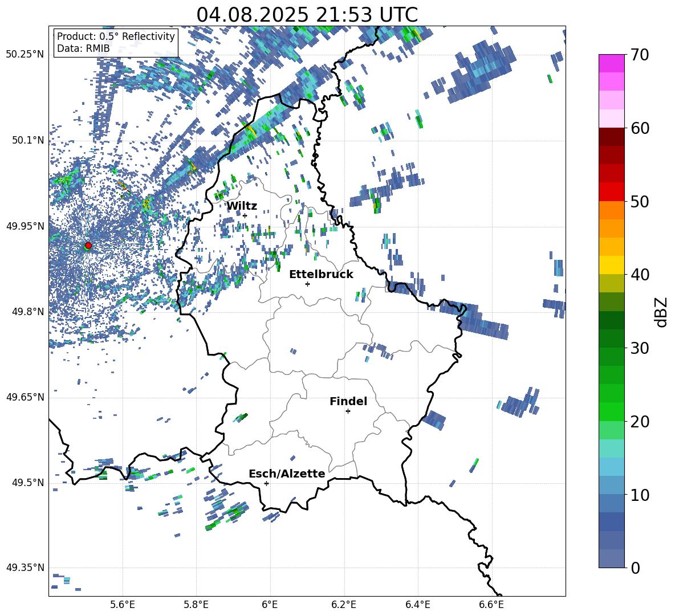Click the 30 colorbar tick label
675x616 pixels.
tap(639, 348)
